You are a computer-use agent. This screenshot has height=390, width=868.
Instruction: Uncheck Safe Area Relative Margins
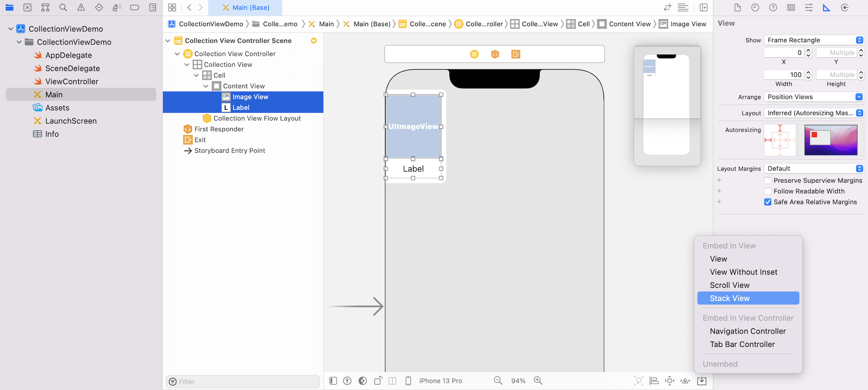(x=768, y=202)
